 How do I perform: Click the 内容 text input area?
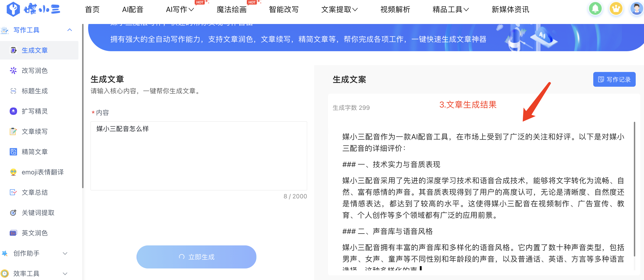pos(199,156)
